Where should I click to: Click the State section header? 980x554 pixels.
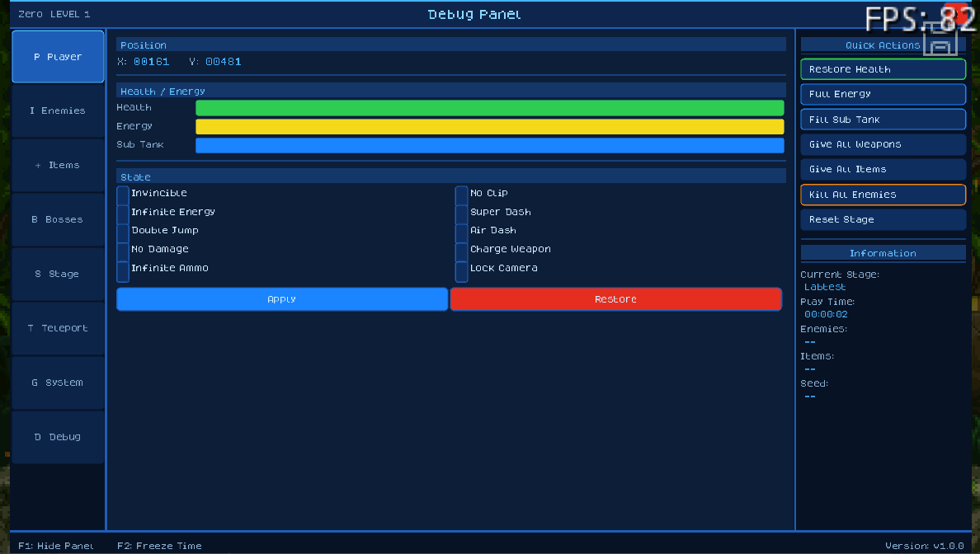(451, 176)
